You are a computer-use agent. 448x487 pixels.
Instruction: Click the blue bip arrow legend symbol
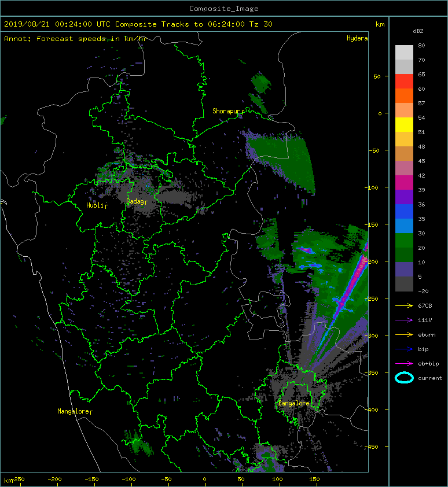click(x=404, y=349)
